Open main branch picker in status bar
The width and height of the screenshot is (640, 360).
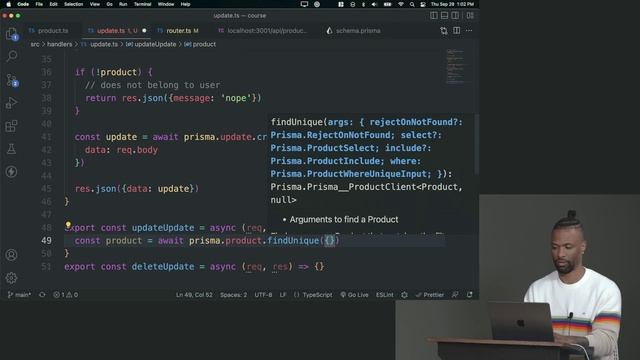point(19,295)
